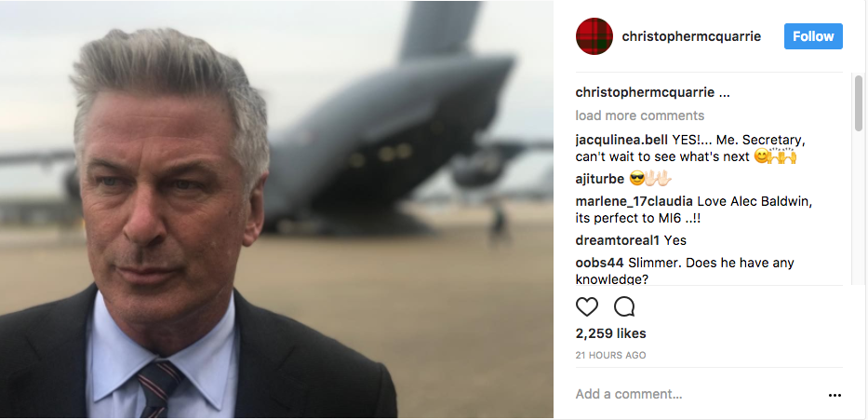Open the ajiturbe commenter profile
The width and height of the screenshot is (868, 420).
point(599,179)
